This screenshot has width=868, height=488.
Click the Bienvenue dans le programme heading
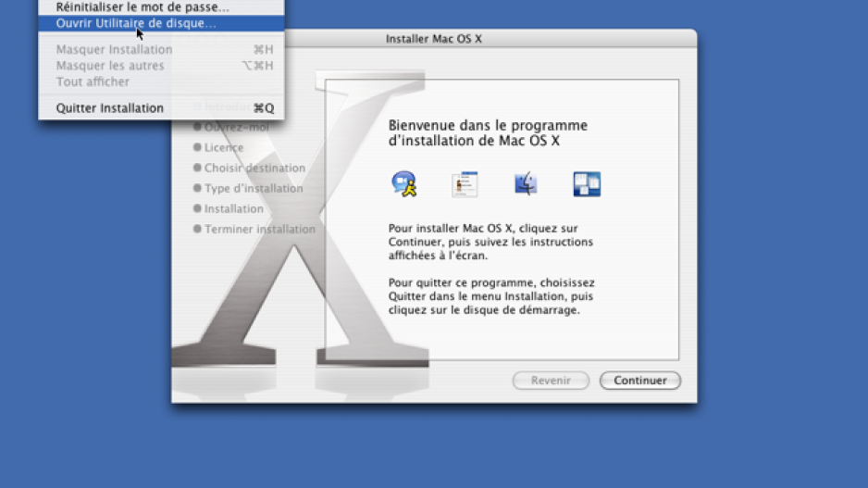(488, 133)
